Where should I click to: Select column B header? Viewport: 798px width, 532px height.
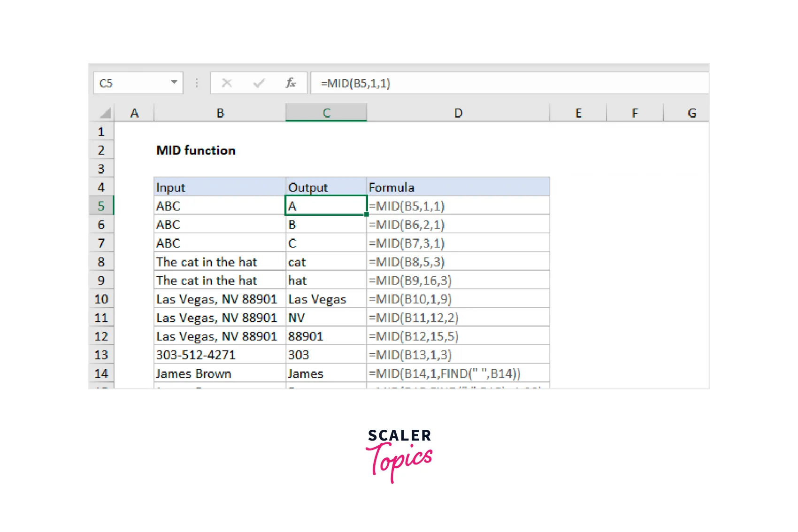[220, 113]
